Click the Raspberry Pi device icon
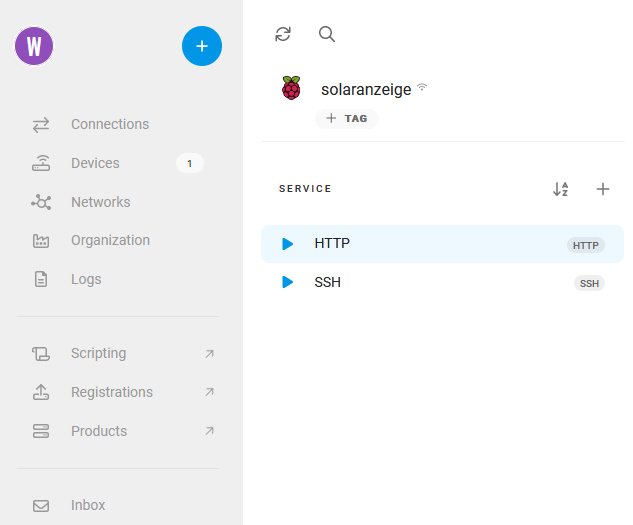Viewport: 633px width, 525px height. (291, 89)
